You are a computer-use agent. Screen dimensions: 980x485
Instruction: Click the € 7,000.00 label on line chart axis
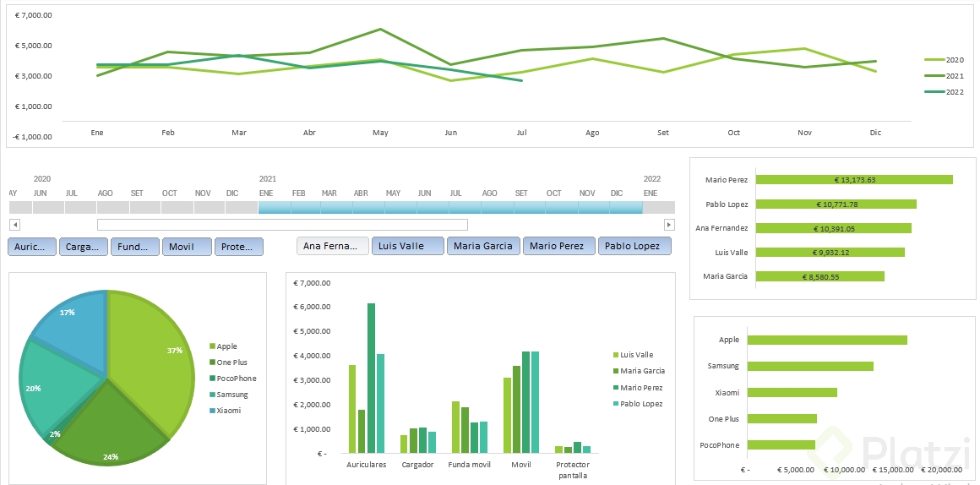tap(33, 15)
